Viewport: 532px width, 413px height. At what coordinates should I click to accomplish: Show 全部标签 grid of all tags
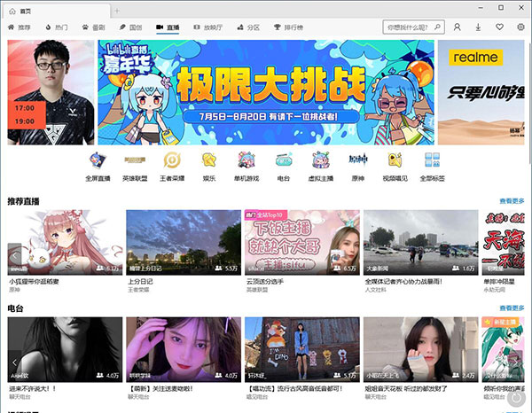click(433, 160)
